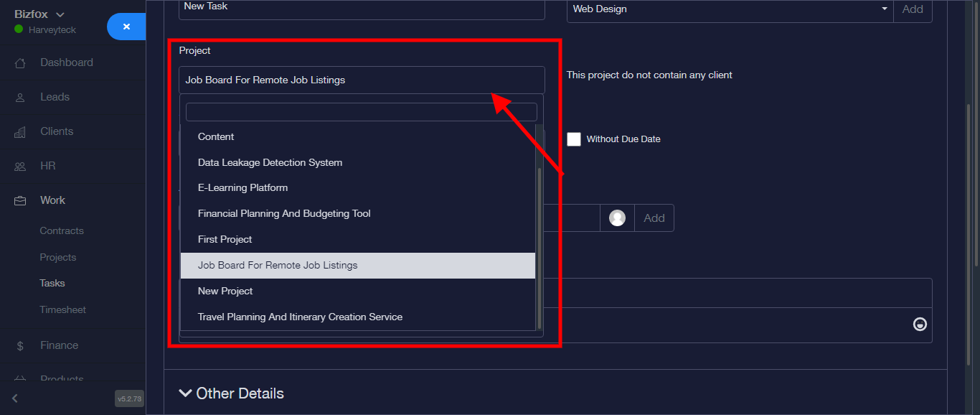Click the blue close X button
This screenshot has width=980, height=415.
126,27
